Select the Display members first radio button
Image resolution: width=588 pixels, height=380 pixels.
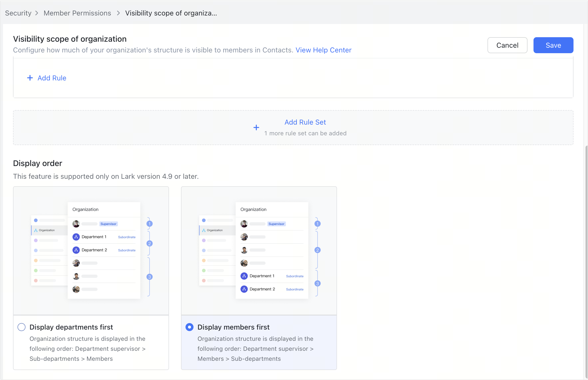coord(189,327)
